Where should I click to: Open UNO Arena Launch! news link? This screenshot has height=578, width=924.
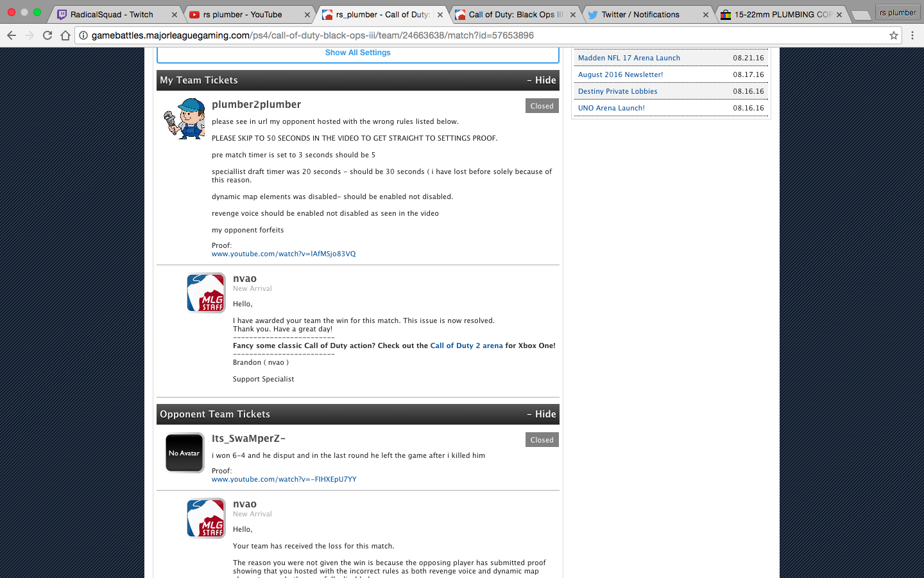[611, 108]
